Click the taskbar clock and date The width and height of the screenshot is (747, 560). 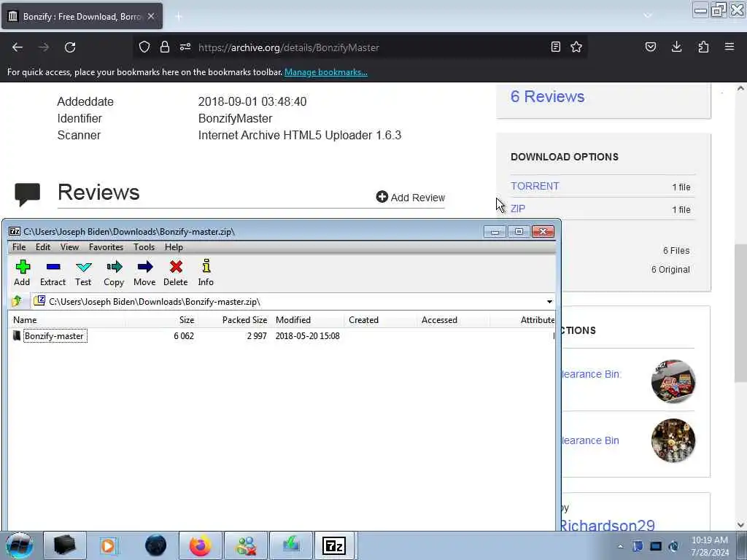coord(710,546)
